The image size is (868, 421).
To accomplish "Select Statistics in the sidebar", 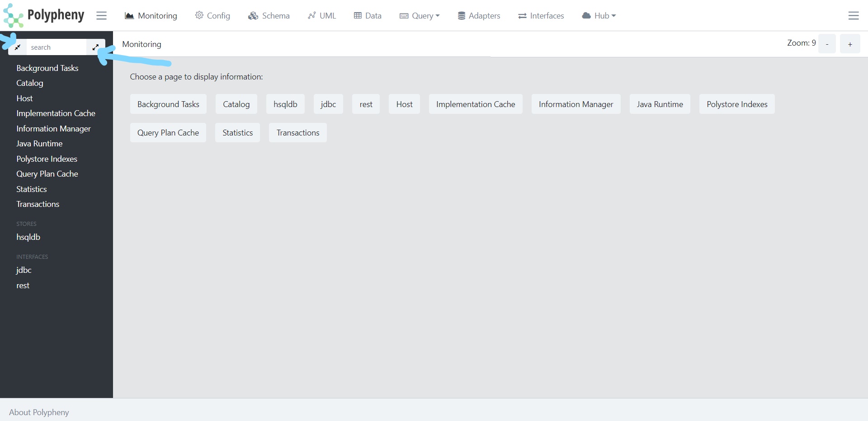I will (x=31, y=189).
